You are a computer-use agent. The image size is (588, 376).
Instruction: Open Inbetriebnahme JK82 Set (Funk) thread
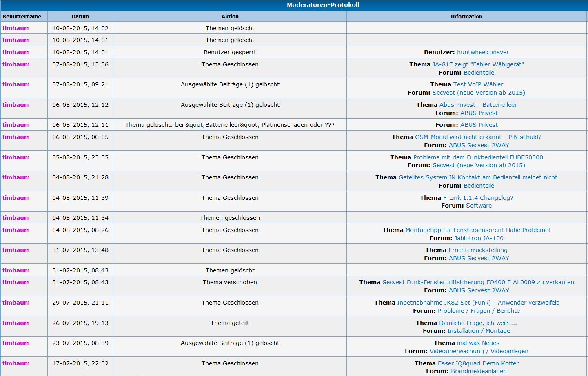pos(478,303)
